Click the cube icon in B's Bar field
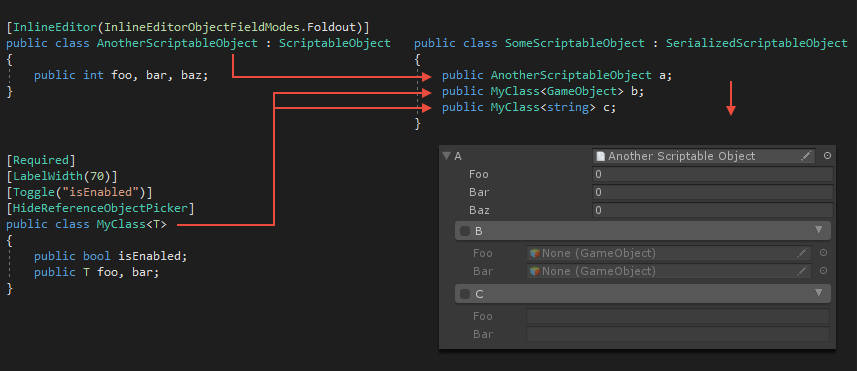The width and height of the screenshot is (857, 371). [x=535, y=271]
